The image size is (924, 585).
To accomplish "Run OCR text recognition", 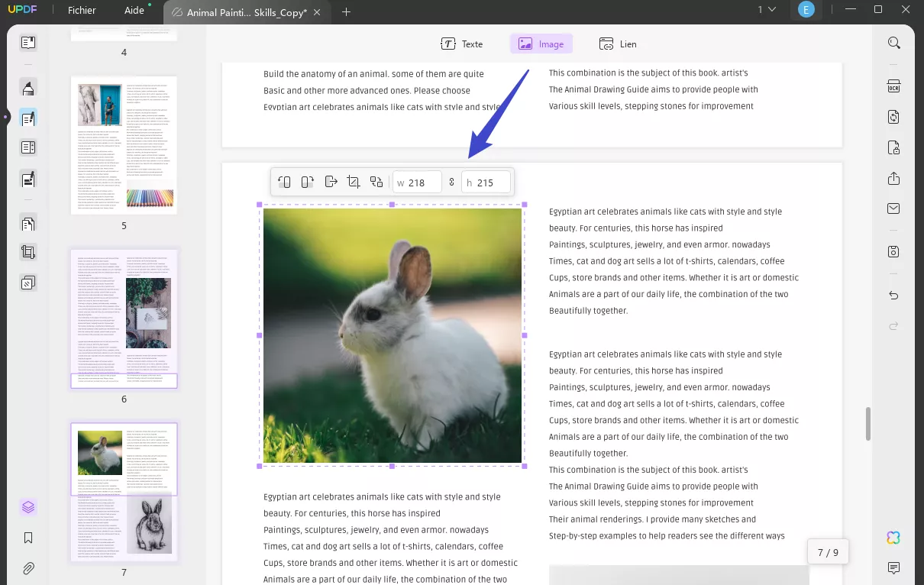I will (x=894, y=86).
